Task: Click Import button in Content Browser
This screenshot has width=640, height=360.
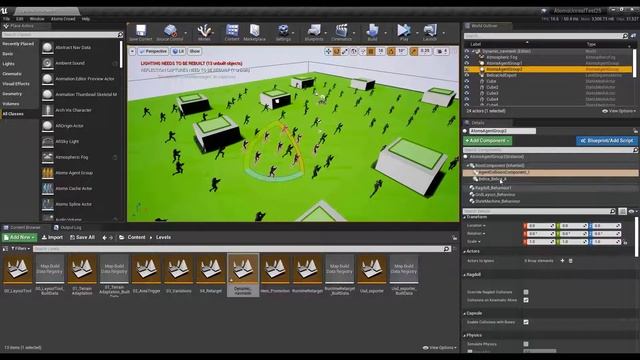Action: pos(52,238)
